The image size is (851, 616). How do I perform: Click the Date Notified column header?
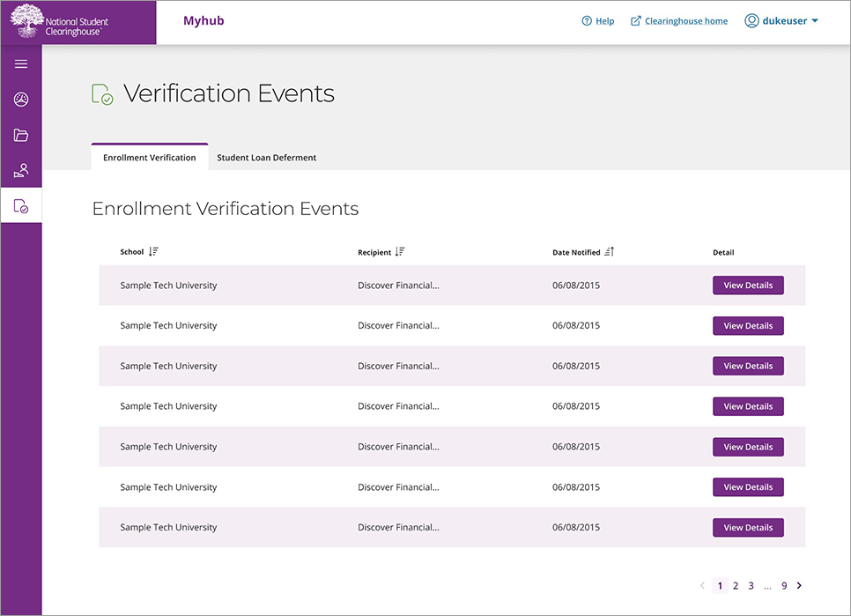576,252
